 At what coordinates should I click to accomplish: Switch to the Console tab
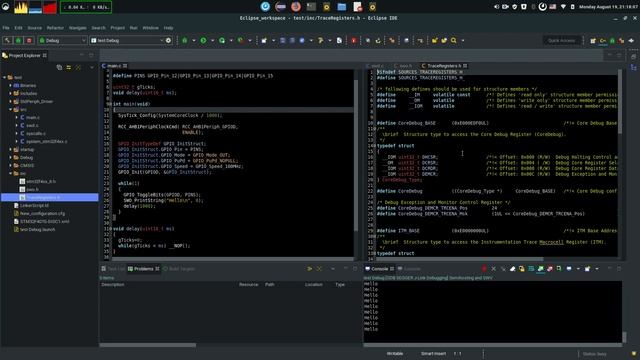tap(380, 269)
